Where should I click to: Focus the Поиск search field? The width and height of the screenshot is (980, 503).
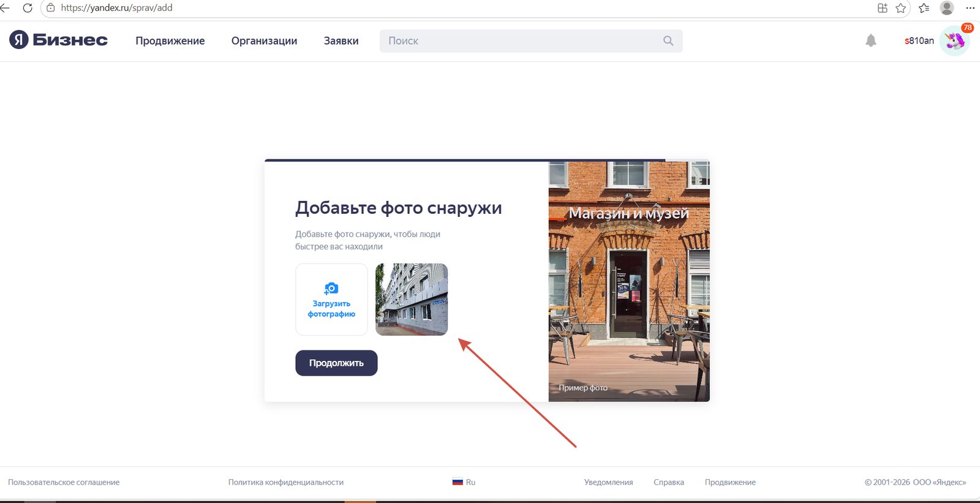[x=531, y=40]
